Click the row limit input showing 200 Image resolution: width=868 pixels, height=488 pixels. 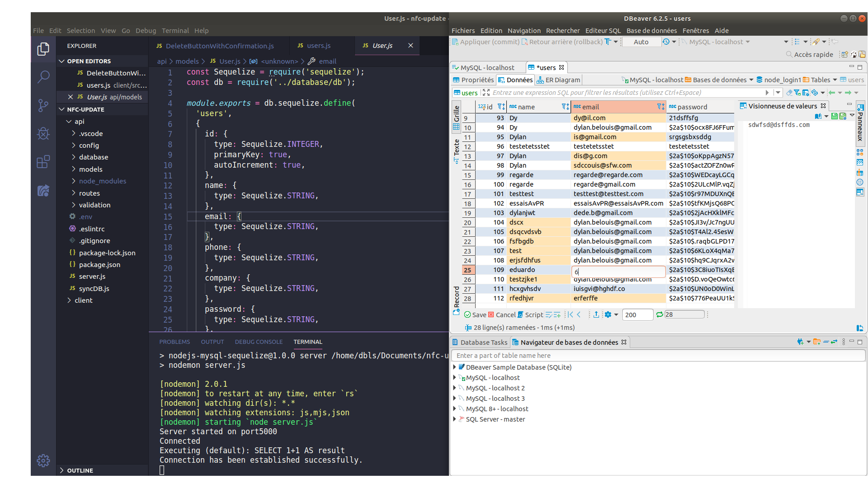pyautogui.click(x=636, y=314)
